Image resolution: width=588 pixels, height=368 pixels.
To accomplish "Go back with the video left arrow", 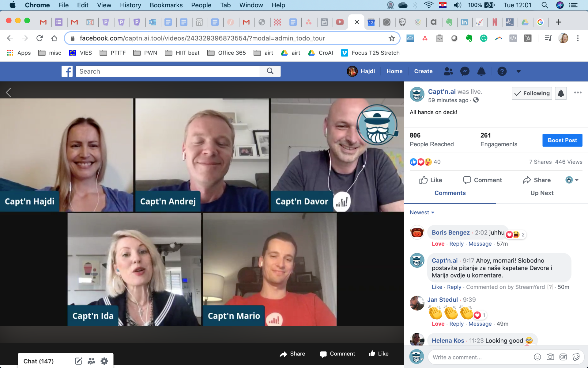I will coord(9,92).
